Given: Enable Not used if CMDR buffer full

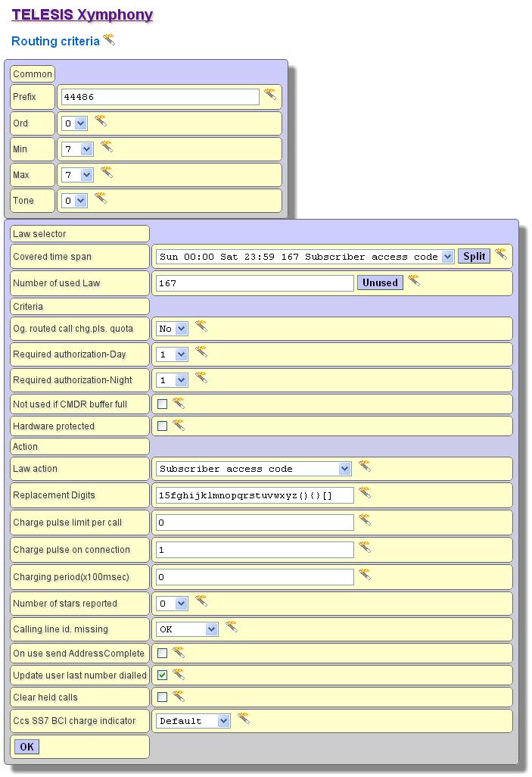Looking at the screenshot, I should coord(162,404).
